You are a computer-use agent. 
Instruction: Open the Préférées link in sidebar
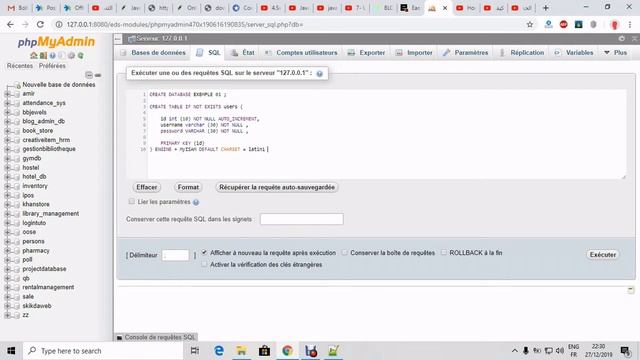coord(52,66)
